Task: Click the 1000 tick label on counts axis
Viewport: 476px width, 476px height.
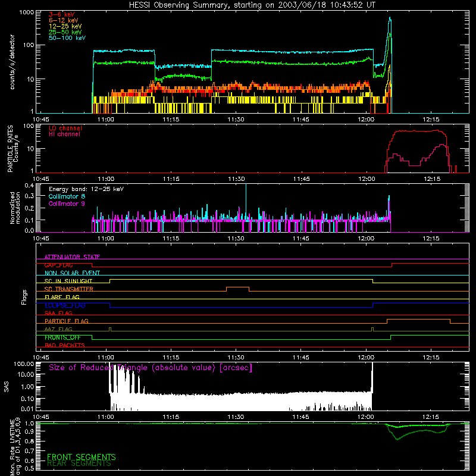Action: 27,12
